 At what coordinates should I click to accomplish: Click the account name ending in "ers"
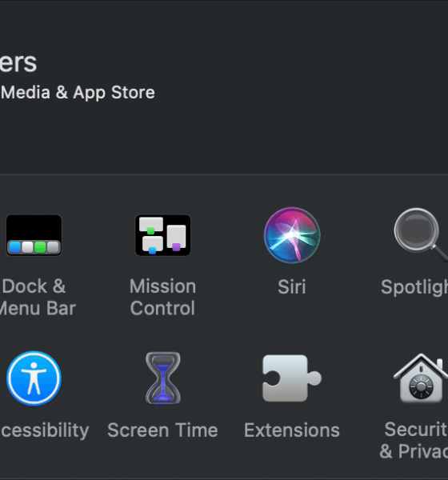pos(18,62)
